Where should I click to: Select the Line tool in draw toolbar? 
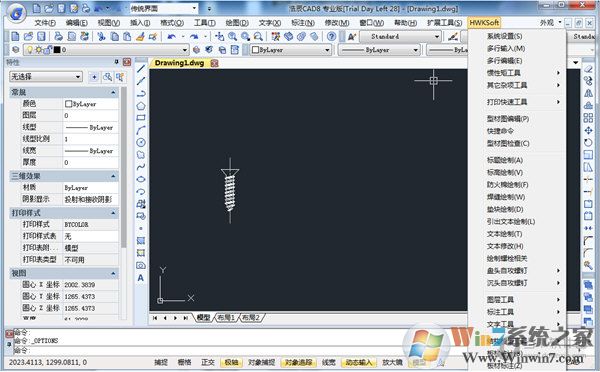(x=141, y=69)
